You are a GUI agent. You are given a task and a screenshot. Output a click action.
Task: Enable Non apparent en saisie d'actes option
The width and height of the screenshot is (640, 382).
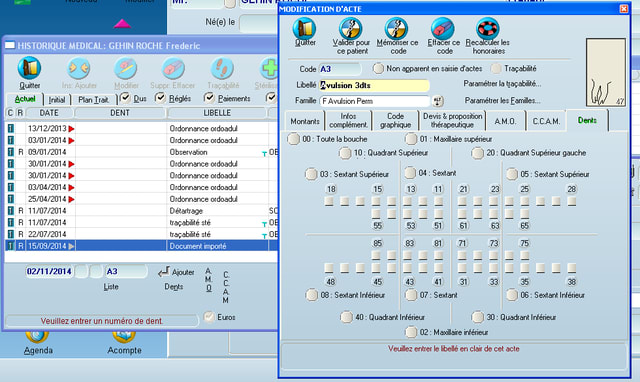(x=378, y=69)
